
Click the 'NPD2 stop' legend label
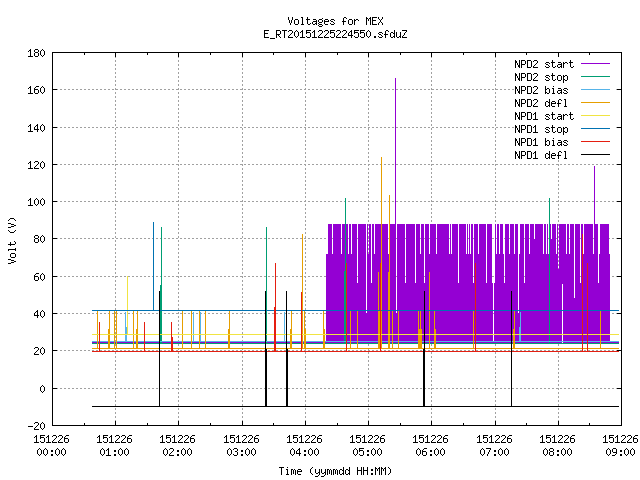tap(541, 77)
